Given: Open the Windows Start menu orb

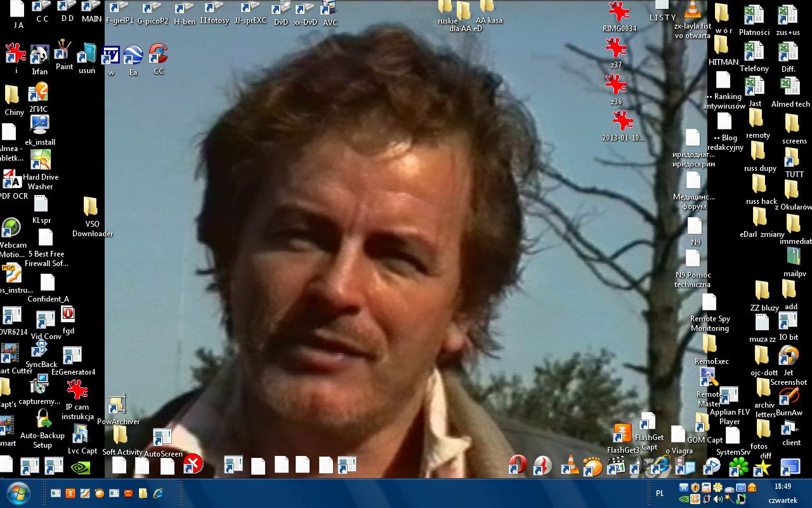Looking at the screenshot, I should [18, 493].
